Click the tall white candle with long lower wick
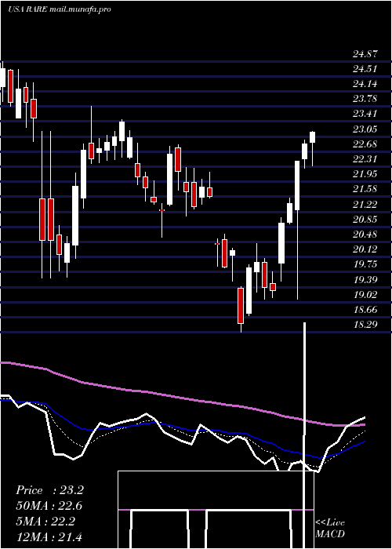 [x=297, y=186]
